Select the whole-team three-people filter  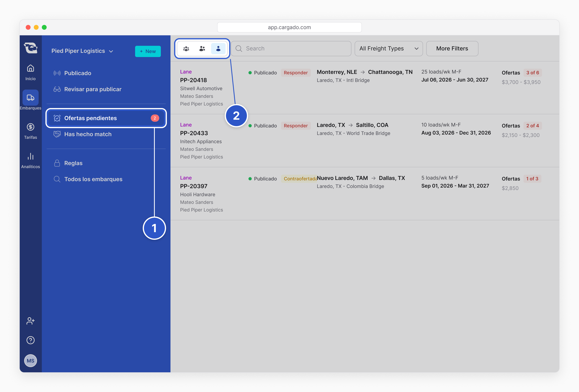point(186,49)
